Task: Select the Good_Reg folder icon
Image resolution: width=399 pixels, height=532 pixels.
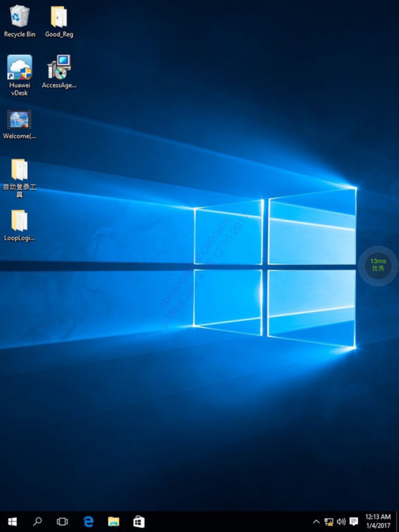Action: [x=59, y=16]
